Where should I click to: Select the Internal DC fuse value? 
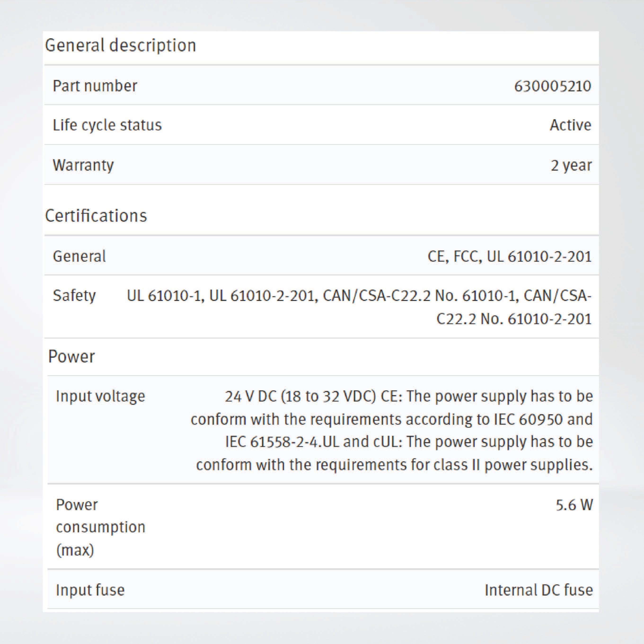point(539,590)
